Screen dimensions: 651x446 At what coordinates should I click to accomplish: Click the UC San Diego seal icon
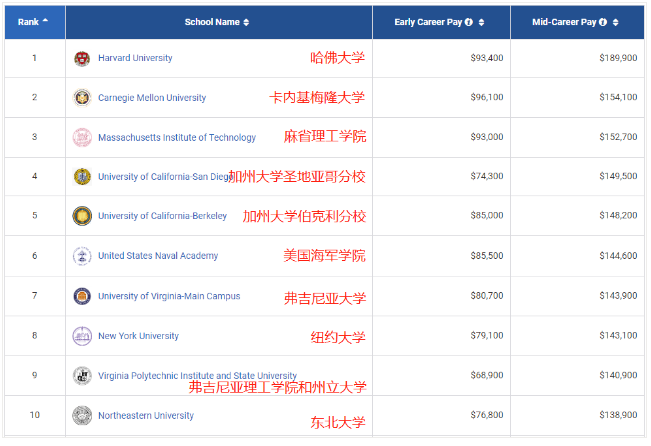(82, 177)
